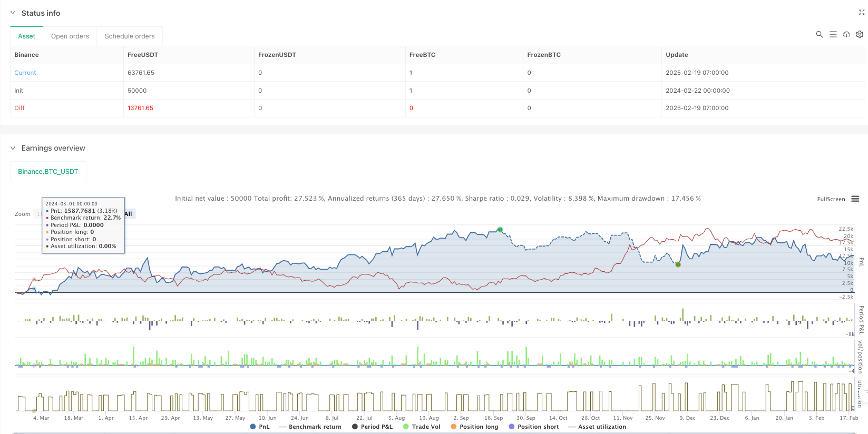Click the cloud download icon
Image resolution: width=868 pixels, height=434 pixels.
(846, 34)
